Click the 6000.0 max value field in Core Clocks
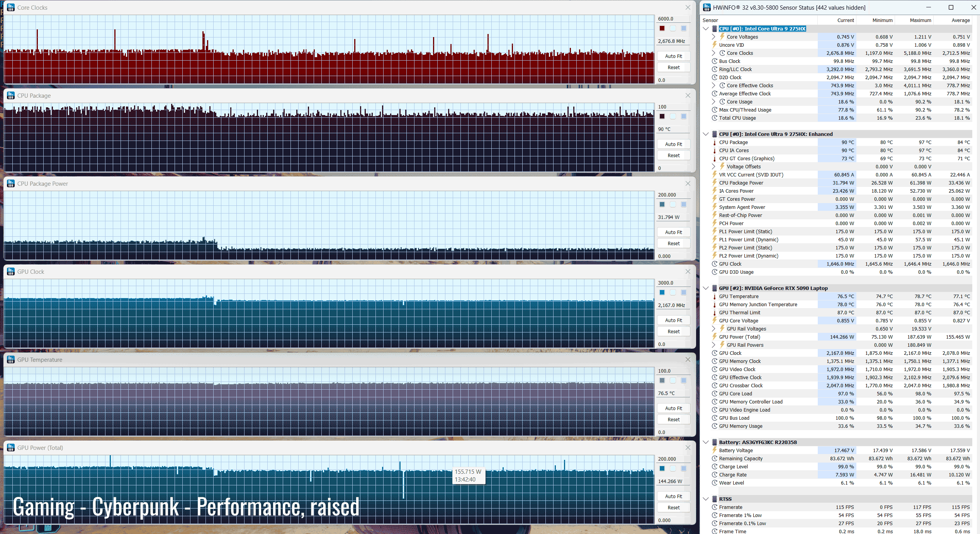Image resolution: width=980 pixels, height=534 pixels. [x=673, y=19]
